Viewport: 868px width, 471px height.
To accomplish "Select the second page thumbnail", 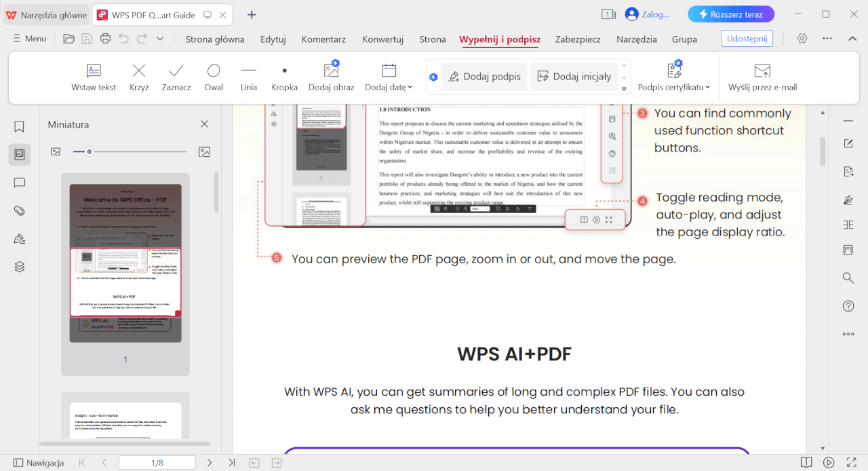I will pos(125,421).
